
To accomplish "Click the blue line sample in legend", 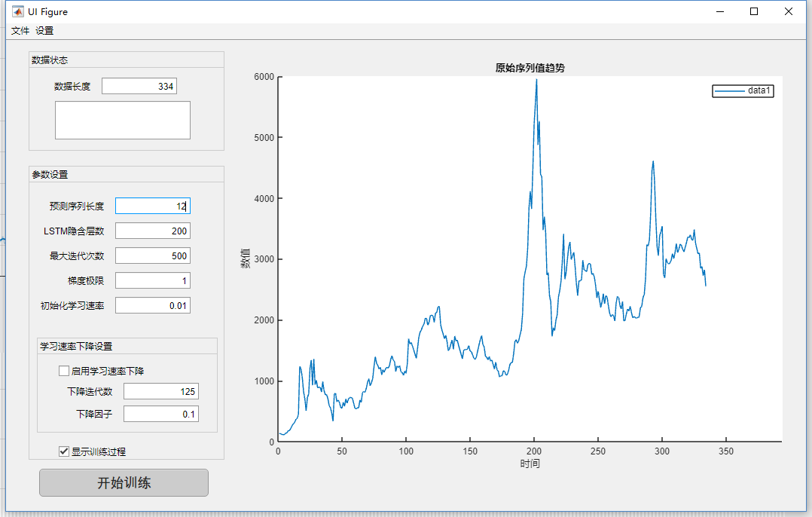I will [x=729, y=90].
